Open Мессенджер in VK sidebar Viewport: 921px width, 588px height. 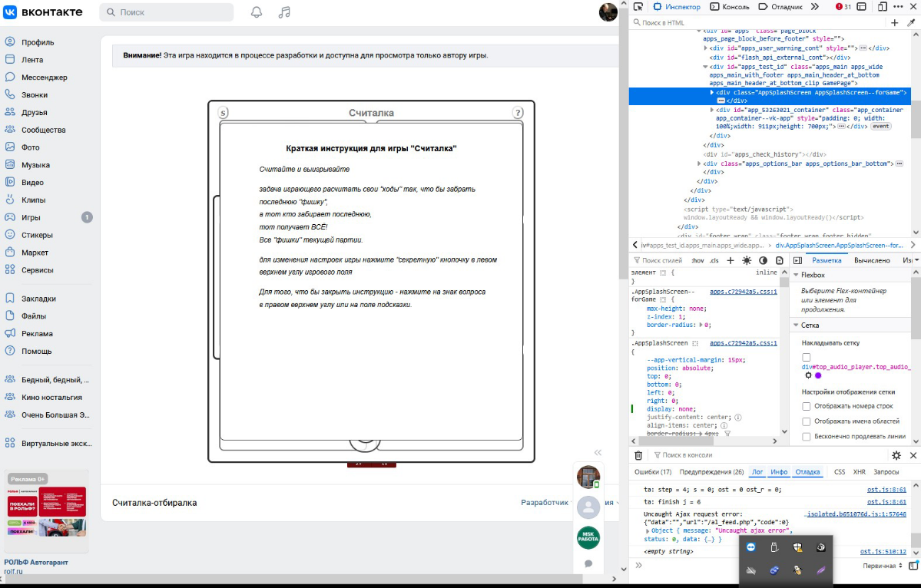click(x=46, y=77)
